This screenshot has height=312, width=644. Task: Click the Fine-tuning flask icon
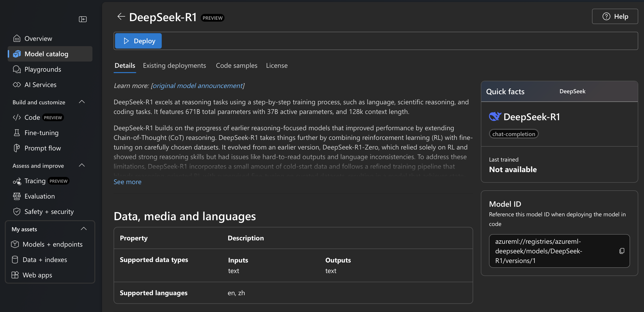click(x=17, y=133)
